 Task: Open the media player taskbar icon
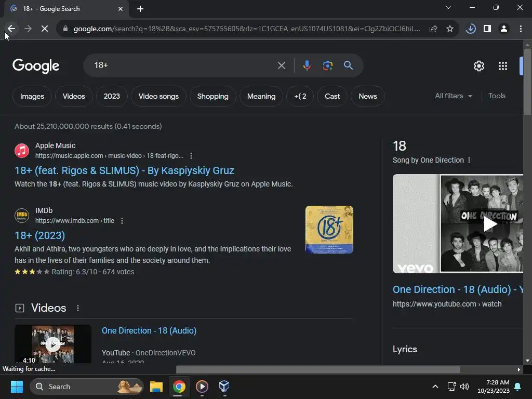tap(202, 387)
